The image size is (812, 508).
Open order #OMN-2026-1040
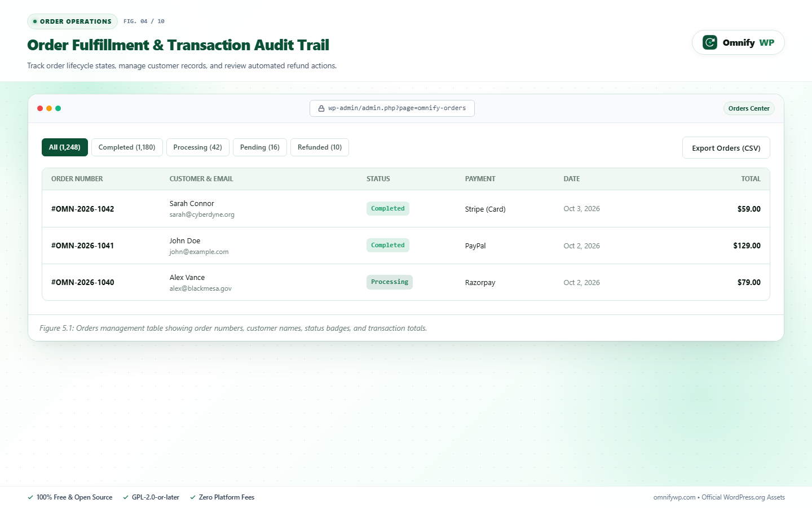(82, 282)
